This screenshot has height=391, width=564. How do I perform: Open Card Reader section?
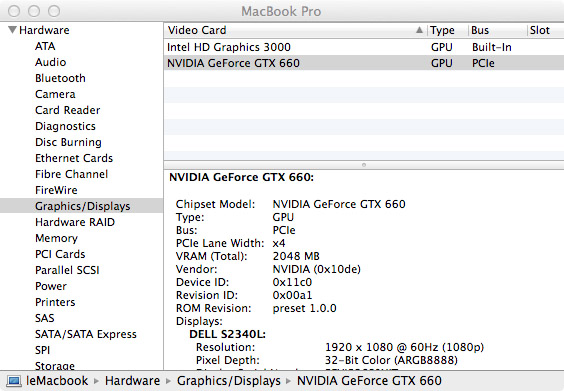pos(68,110)
